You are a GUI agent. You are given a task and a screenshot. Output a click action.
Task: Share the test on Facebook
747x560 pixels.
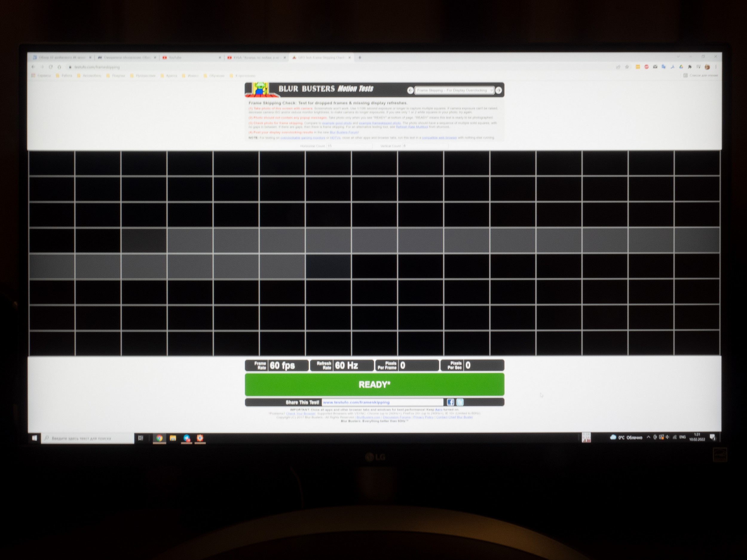(x=450, y=402)
